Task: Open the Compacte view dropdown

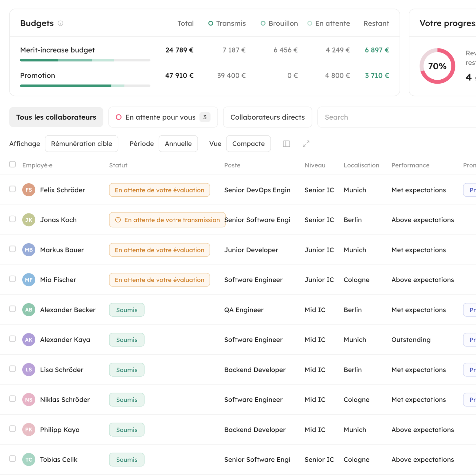Action: coord(248,144)
